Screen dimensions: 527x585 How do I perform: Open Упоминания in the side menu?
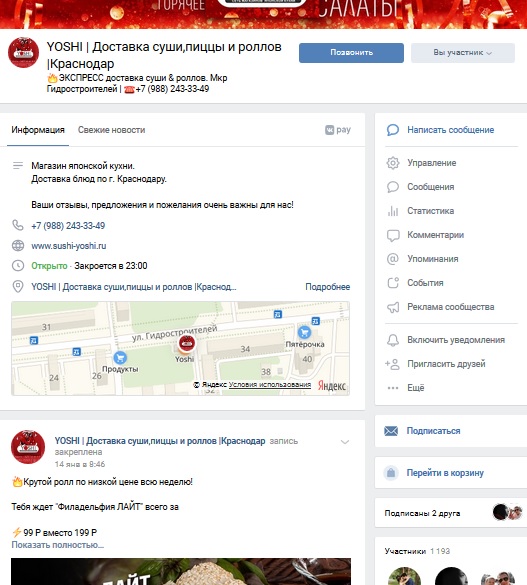[x=433, y=259]
